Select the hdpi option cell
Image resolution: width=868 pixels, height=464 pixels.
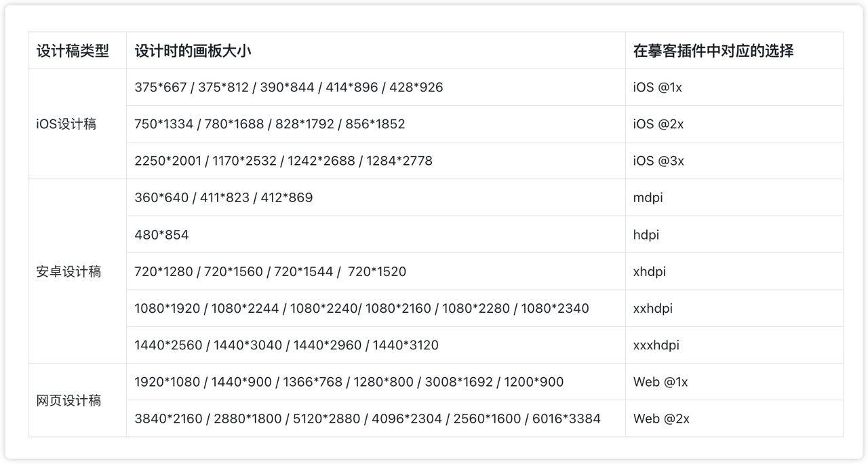point(646,235)
